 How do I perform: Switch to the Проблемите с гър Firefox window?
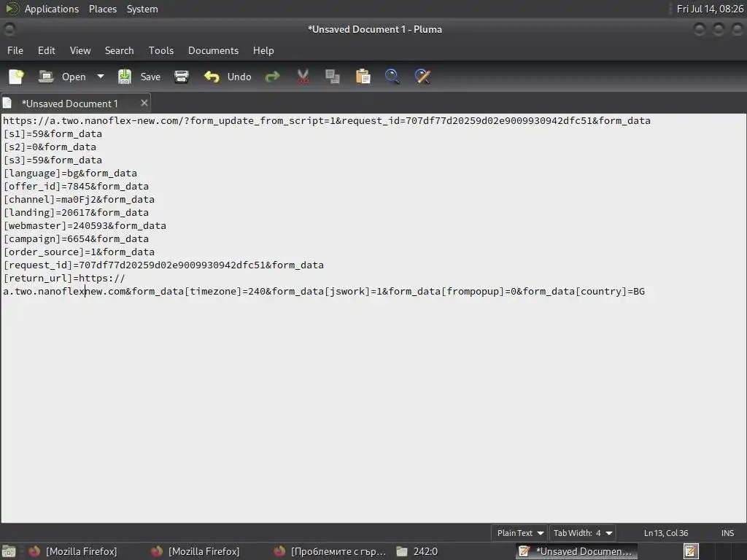330,551
